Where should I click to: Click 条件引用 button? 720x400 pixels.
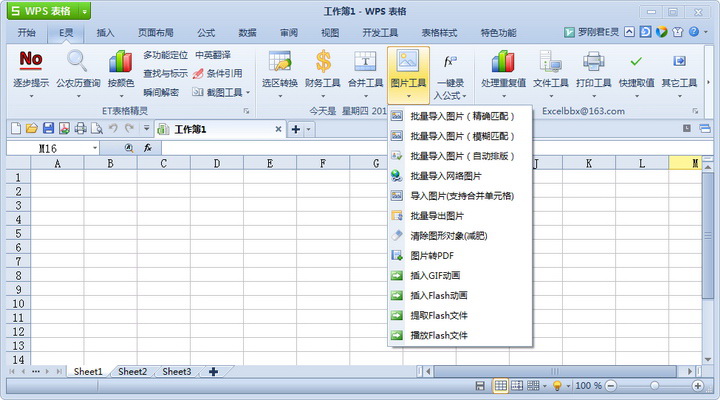(218, 73)
